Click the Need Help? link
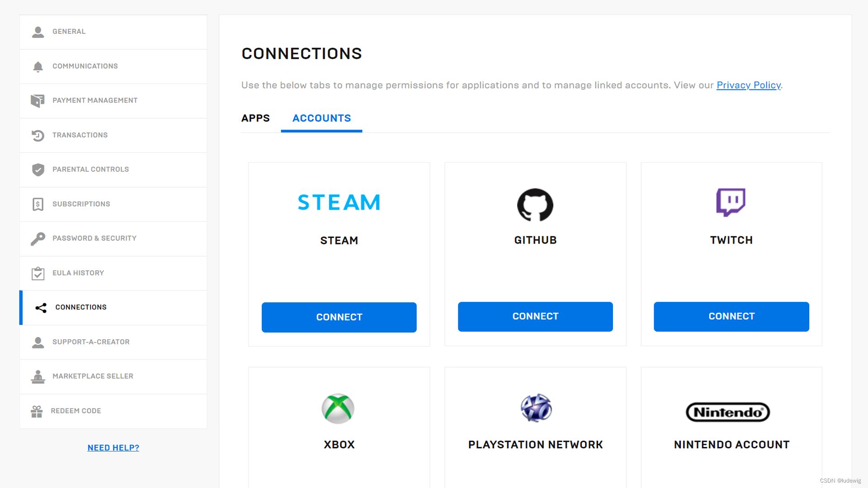This screenshot has width=868, height=488. point(113,448)
